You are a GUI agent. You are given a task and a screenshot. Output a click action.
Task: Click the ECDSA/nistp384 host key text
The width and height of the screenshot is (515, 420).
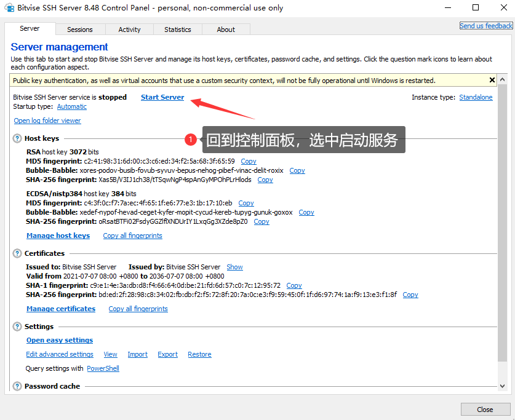pos(81,194)
